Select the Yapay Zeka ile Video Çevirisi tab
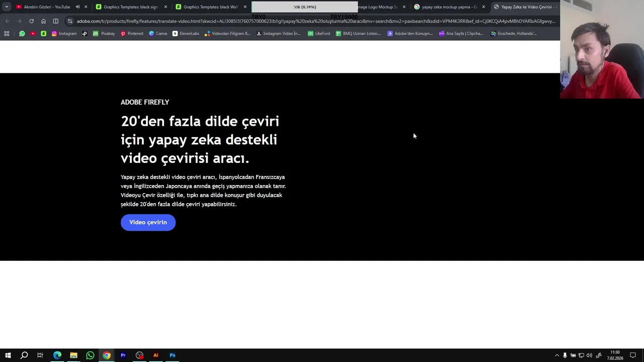This screenshot has height=362, width=644. tap(525, 7)
